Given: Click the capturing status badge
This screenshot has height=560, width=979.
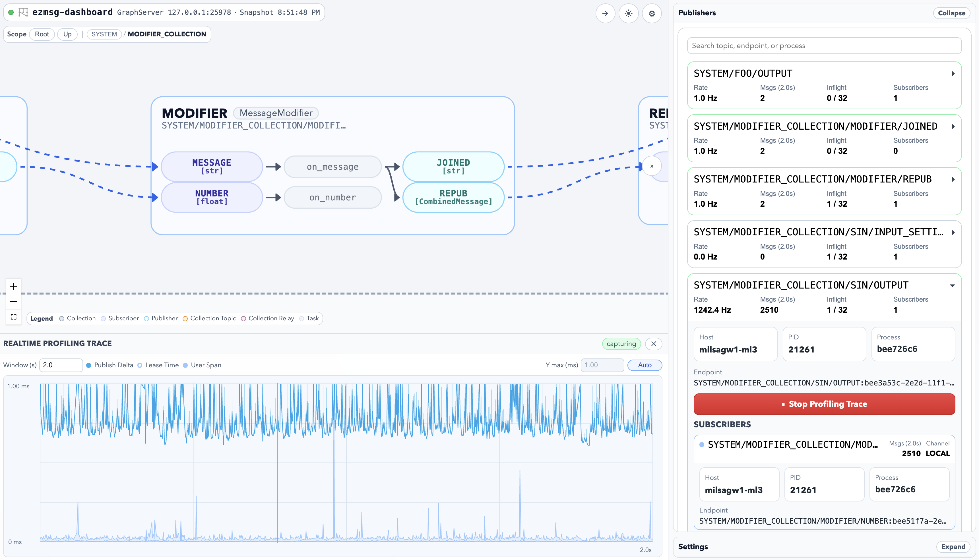Looking at the screenshot, I should point(621,343).
